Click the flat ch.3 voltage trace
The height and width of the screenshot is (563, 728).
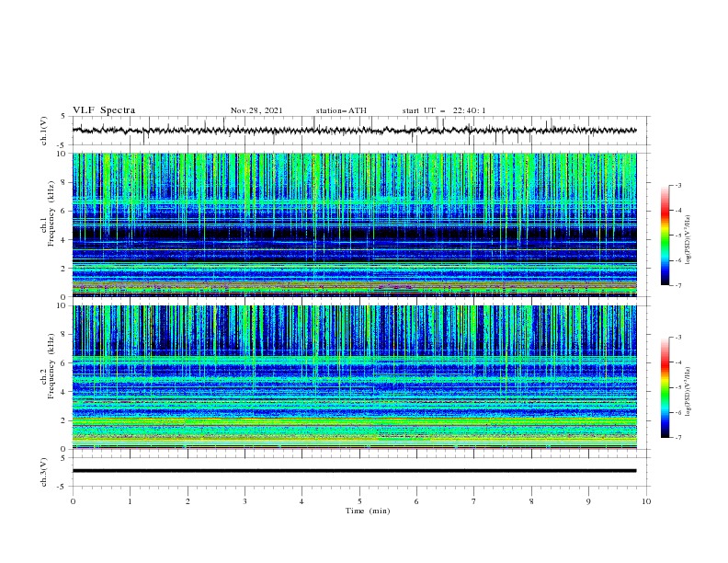coord(355,471)
